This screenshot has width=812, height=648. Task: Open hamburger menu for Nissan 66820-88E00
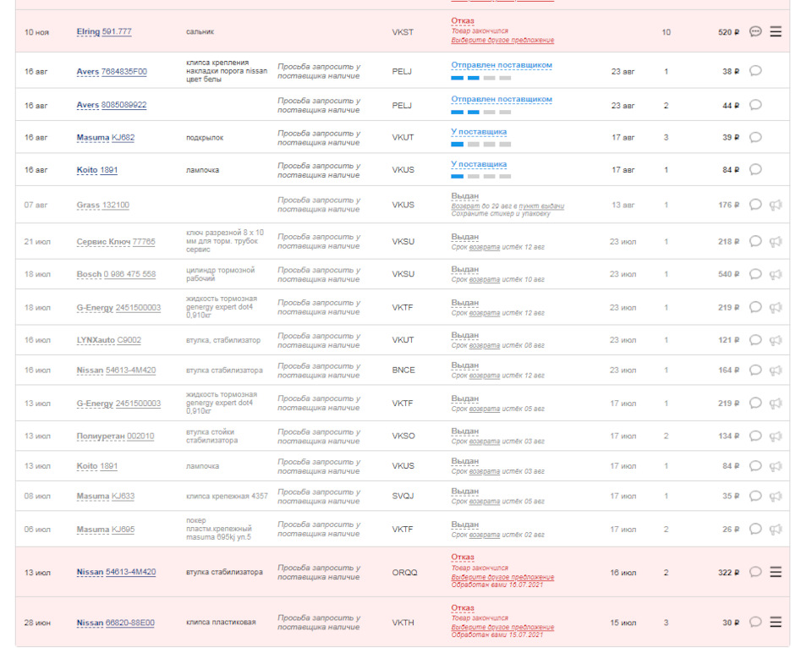(776, 622)
